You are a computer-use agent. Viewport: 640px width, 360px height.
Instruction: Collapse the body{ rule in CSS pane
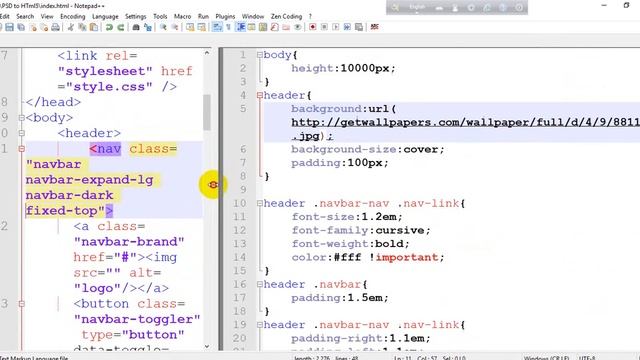click(x=260, y=55)
